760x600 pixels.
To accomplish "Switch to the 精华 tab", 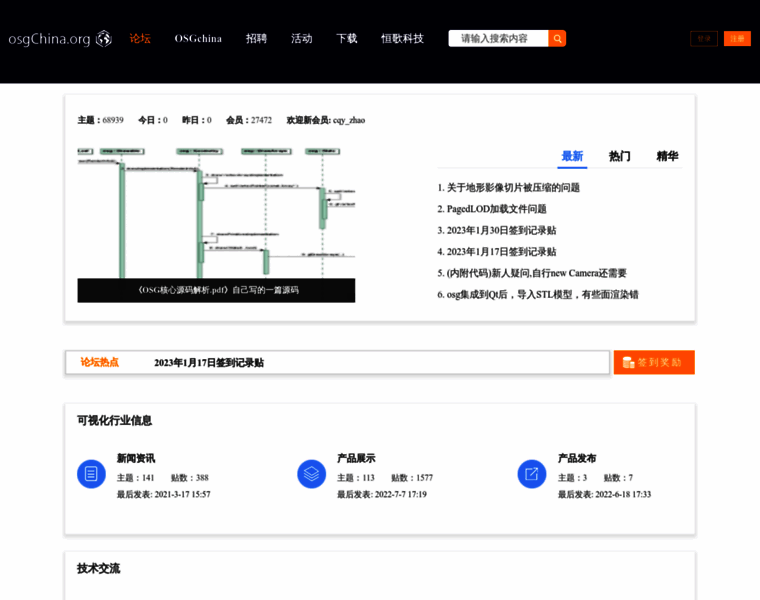I will (x=667, y=156).
